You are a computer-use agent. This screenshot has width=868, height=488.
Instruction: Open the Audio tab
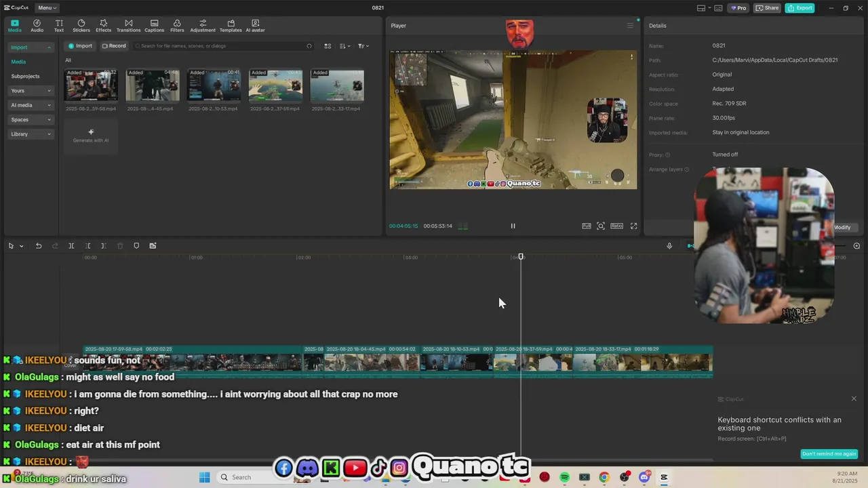[x=37, y=26]
